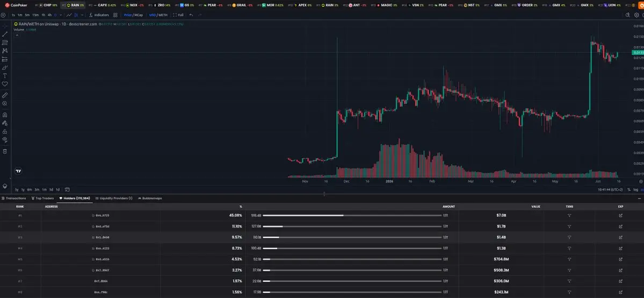Screen dimensions: 644x298
Task: Open CHIP trending token
Action: coord(46,5)
